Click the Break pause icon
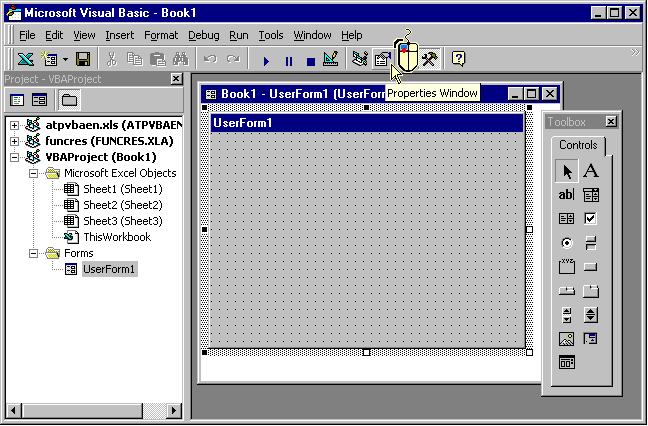 [x=289, y=62]
